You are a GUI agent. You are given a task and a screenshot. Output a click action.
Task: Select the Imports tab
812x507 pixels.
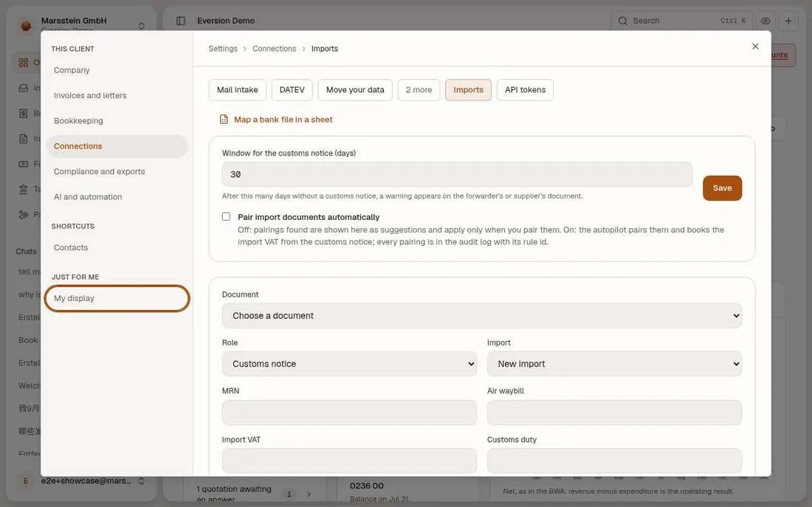468,89
